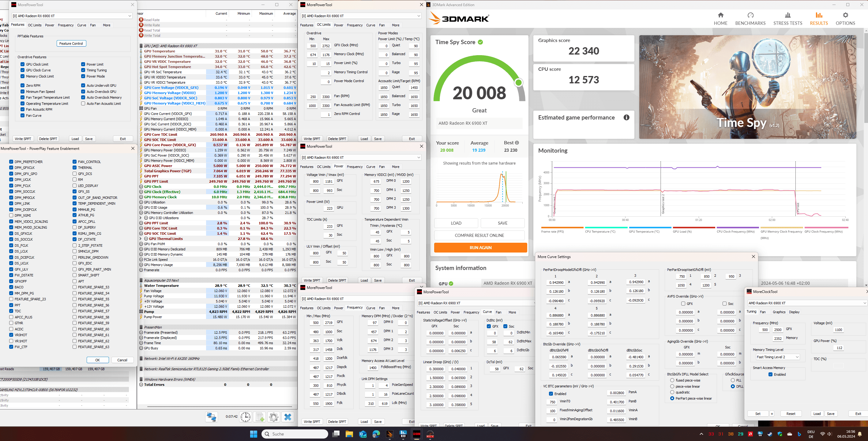Open GPU dropdown in MorePowerTool Features window
Image resolution: width=868 pixels, height=441 pixels.
pyautogui.click(x=72, y=16)
